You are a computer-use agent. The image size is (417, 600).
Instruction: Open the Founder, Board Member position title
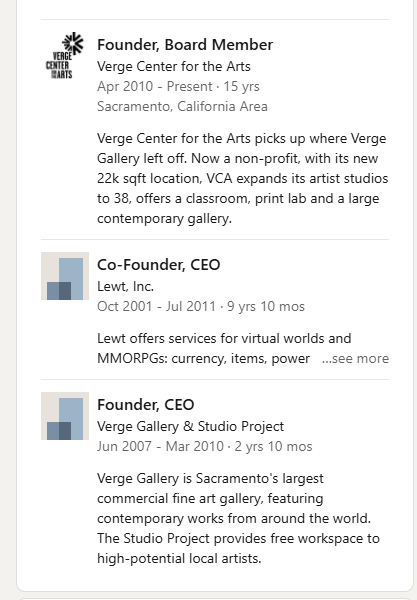coord(185,45)
